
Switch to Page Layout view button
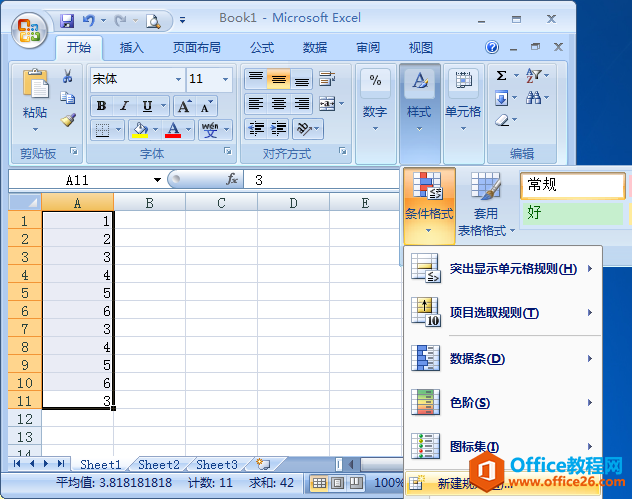click(x=338, y=482)
